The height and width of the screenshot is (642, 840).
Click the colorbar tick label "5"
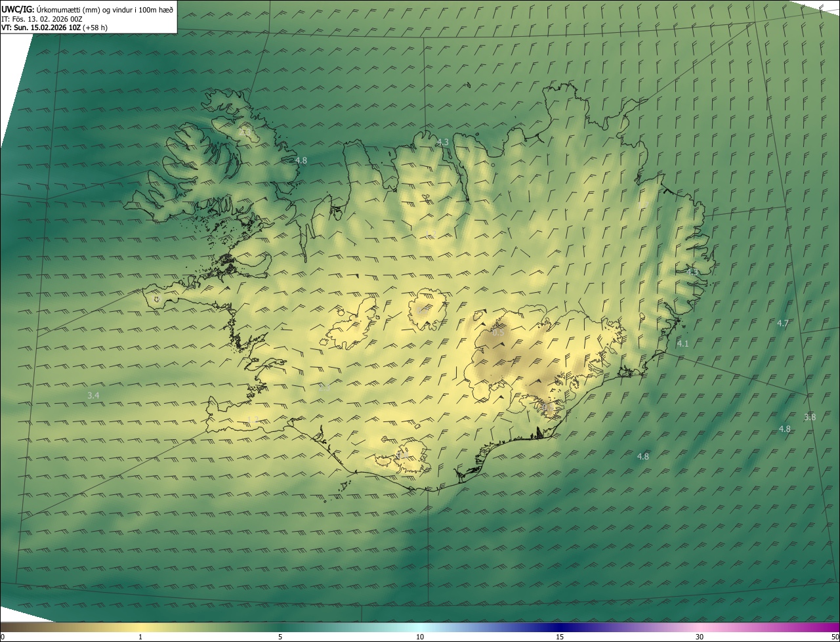[x=280, y=637]
